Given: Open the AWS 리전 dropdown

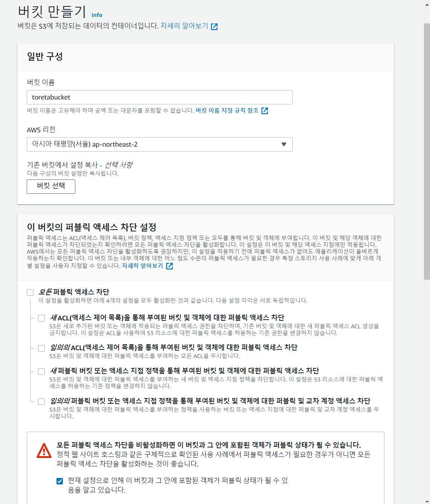Looking at the screenshot, I should (x=160, y=144).
